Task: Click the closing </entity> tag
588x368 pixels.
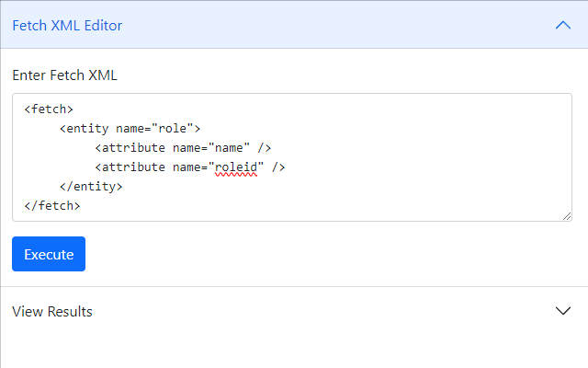Action: click(x=91, y=186)
